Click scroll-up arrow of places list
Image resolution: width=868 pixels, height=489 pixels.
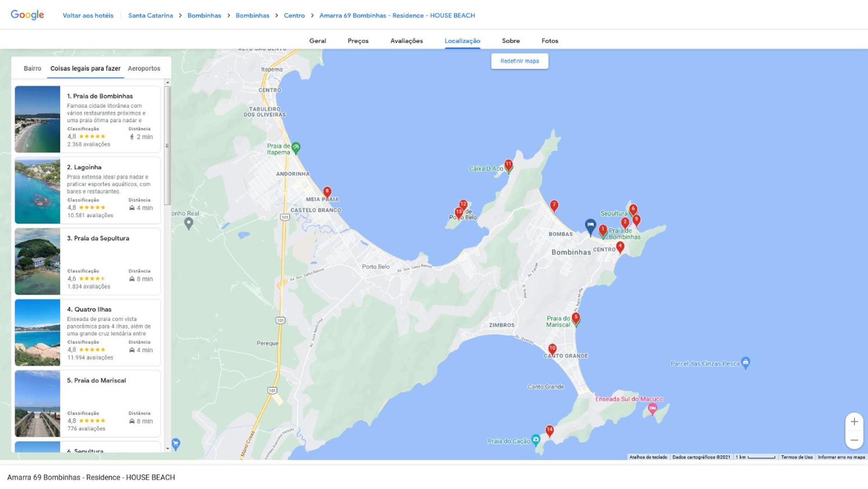167,83
